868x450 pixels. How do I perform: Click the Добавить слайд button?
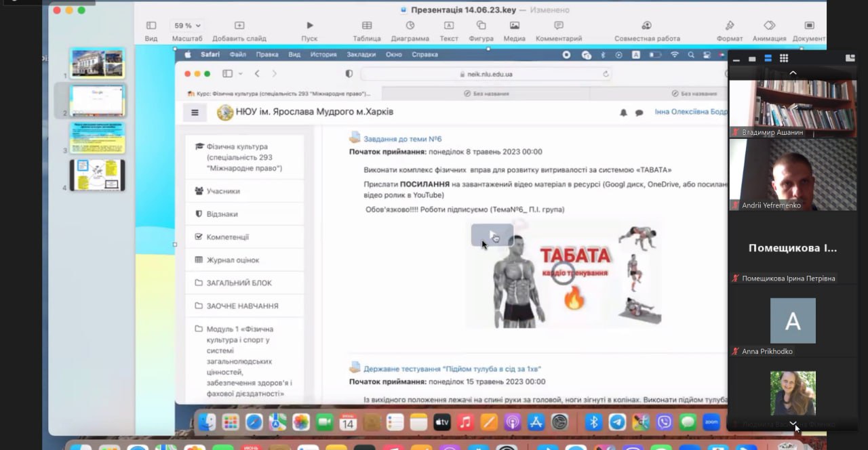point(239,26)
